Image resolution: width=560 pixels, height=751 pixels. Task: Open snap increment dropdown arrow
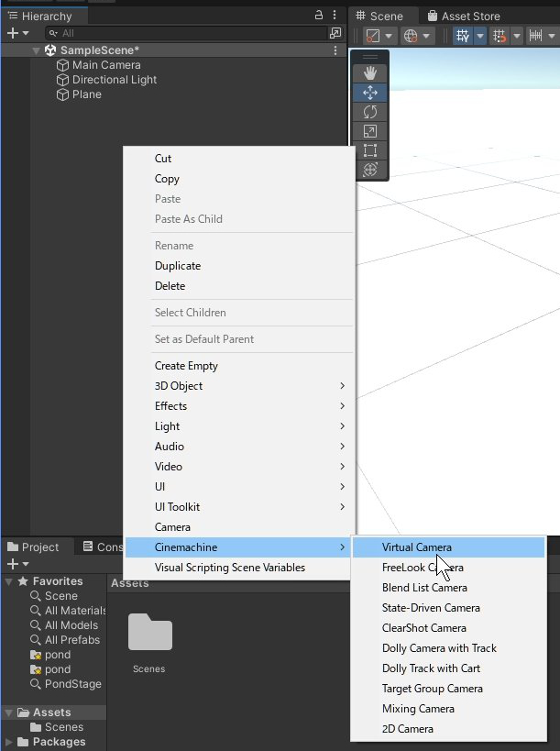[x=552, y=36]
